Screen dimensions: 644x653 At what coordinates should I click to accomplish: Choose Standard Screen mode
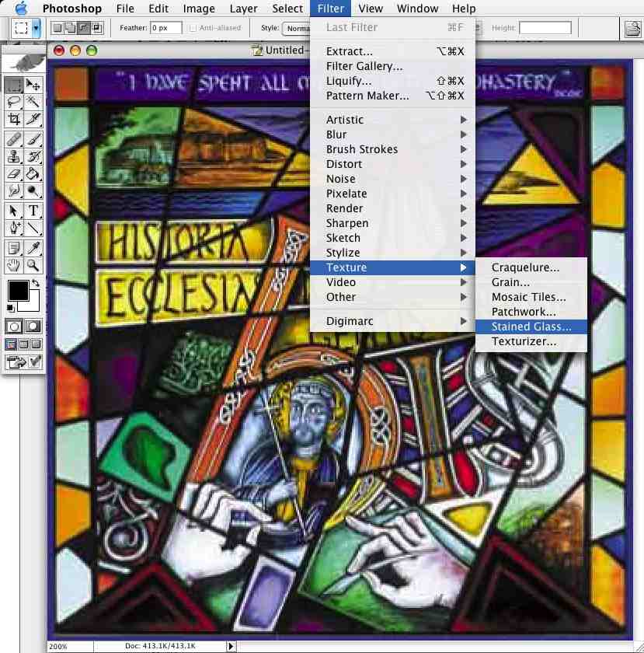point(11,344)
